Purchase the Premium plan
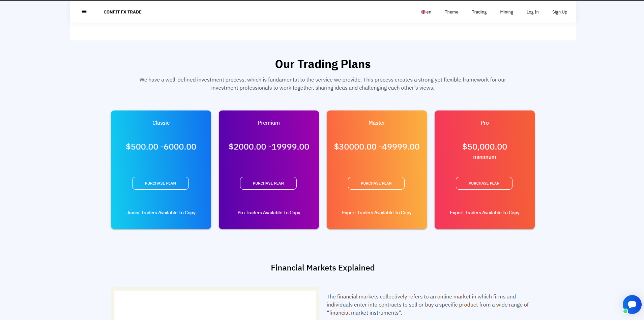The height and width of the screenshot is (320, 644). tap(268, 183)
